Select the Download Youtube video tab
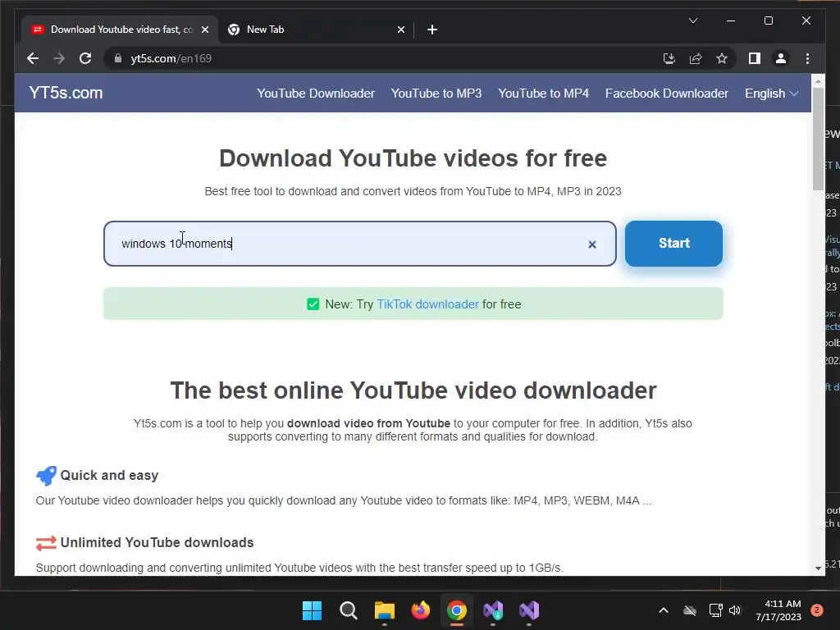This screenshot has width=840, height=630. 120,30
